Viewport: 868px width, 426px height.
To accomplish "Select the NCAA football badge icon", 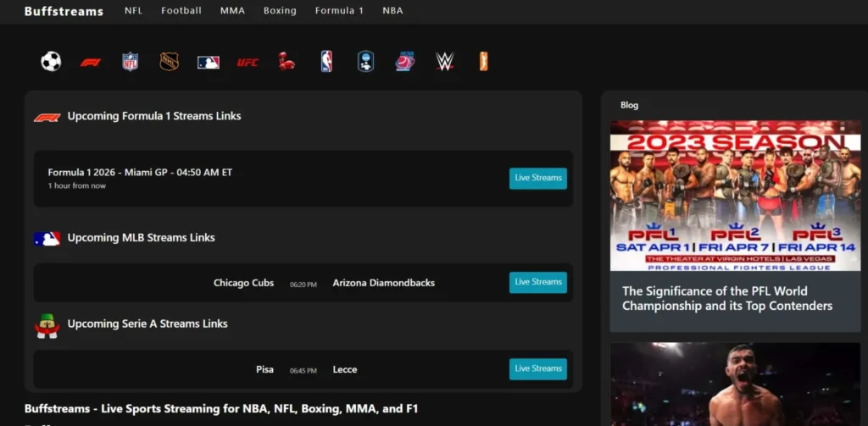I will pyautogui.click(x=366, y=62).
